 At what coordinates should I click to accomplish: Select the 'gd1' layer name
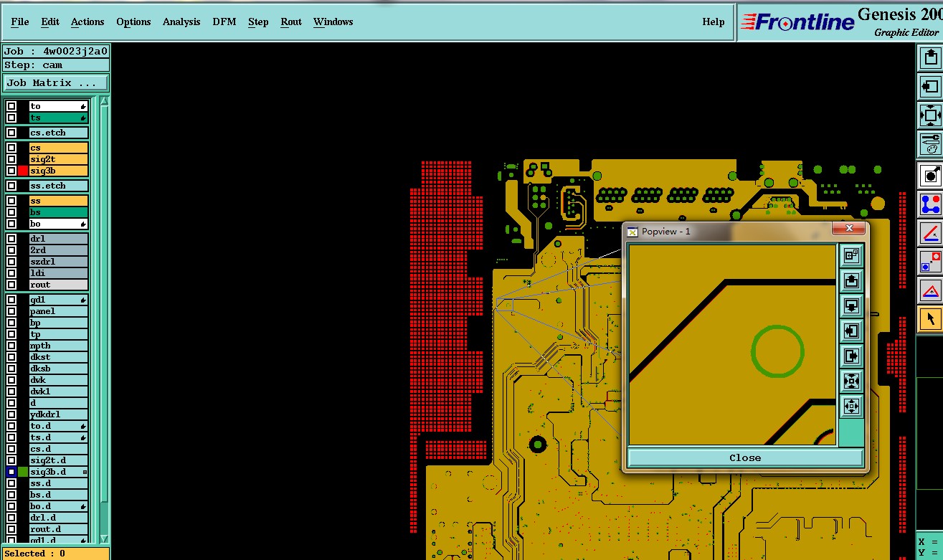pos(58,300)
